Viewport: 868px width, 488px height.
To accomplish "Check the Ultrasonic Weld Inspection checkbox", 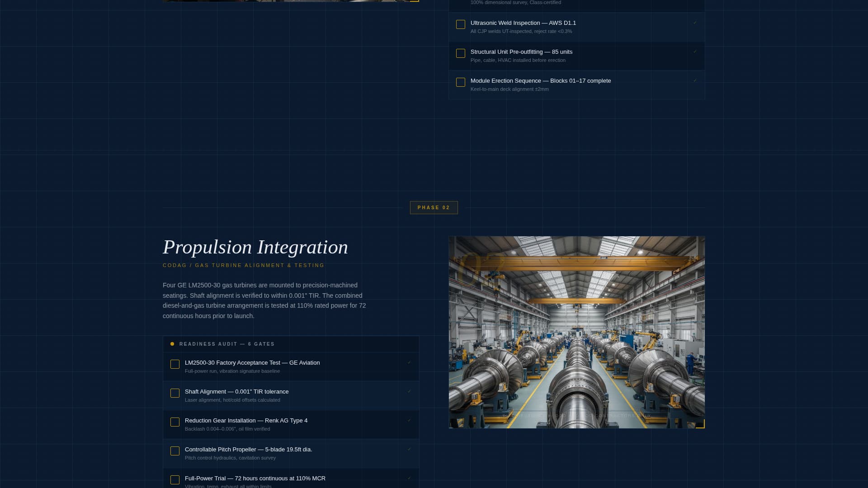I will (x=461, y=24).
